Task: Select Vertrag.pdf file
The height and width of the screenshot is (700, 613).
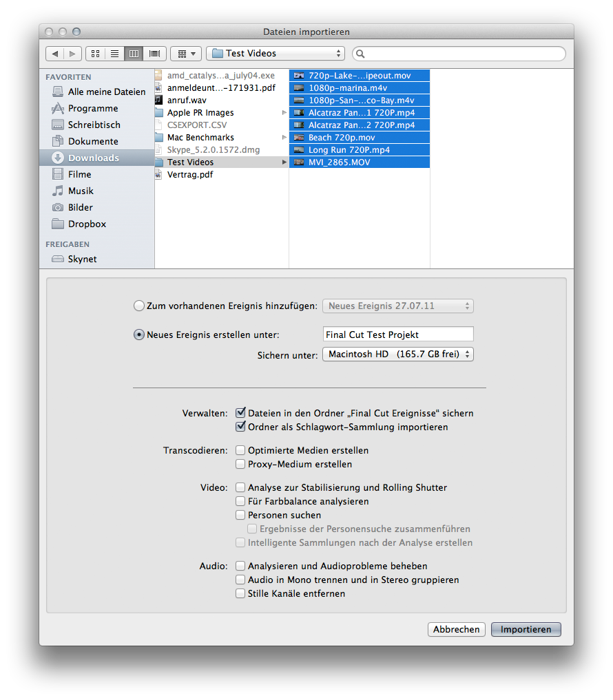Action: pyautogui.click(x=221, y=175)
